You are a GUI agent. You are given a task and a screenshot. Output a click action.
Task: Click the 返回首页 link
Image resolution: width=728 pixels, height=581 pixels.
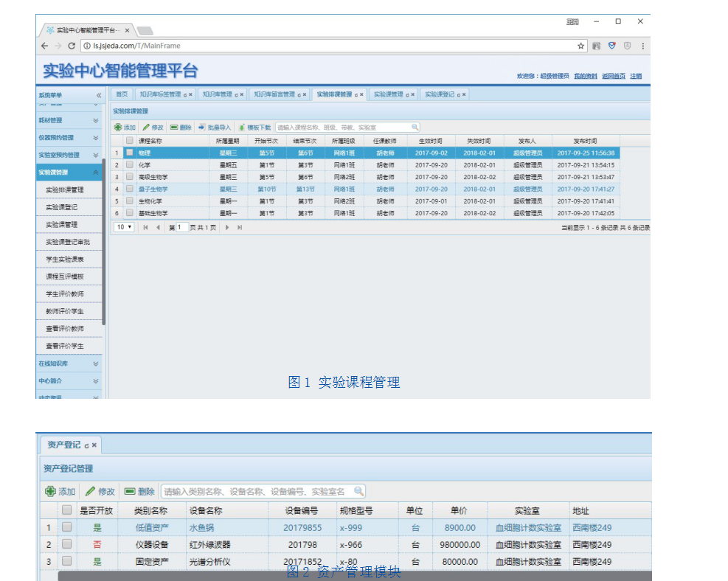tap(614, 76)
